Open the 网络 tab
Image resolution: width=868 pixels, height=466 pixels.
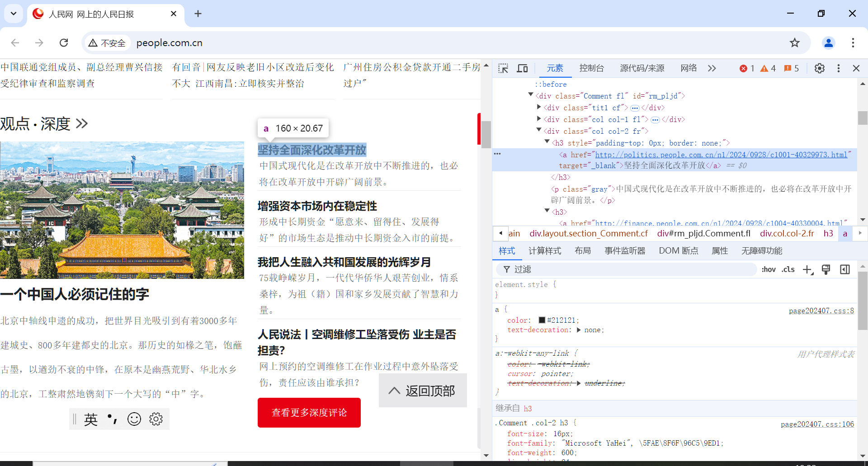click(689, 68)
